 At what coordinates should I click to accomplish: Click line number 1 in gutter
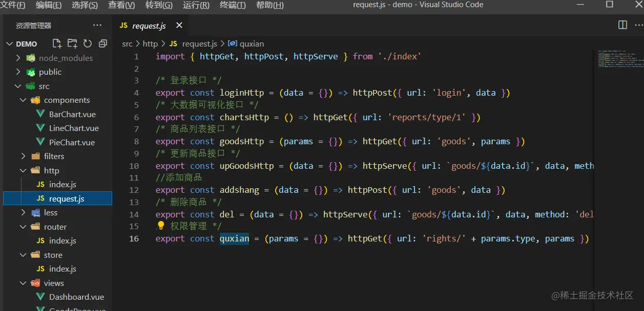tap(136, 56)
